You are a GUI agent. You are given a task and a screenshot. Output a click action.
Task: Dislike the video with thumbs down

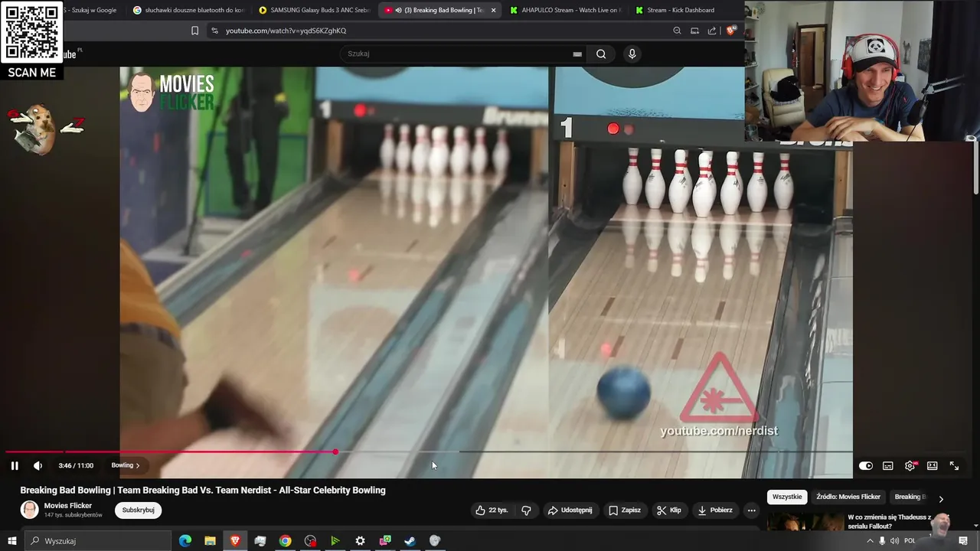pyautogui.click(x=526, y=510)
